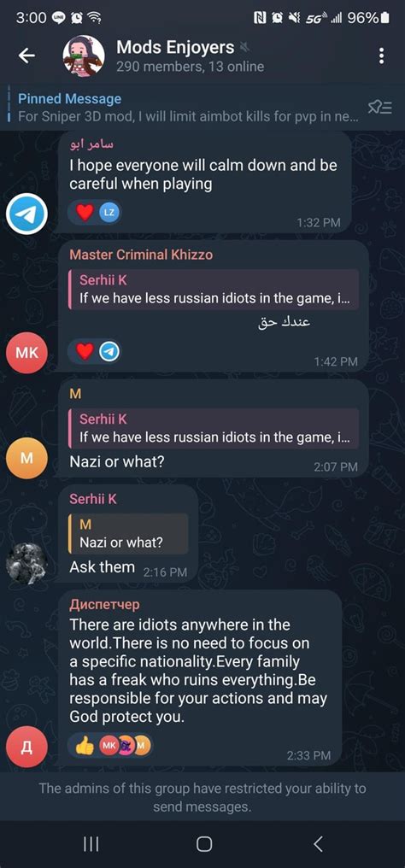Toggle heart reaction on calm down message
The image size is (405, 868).
84,213
